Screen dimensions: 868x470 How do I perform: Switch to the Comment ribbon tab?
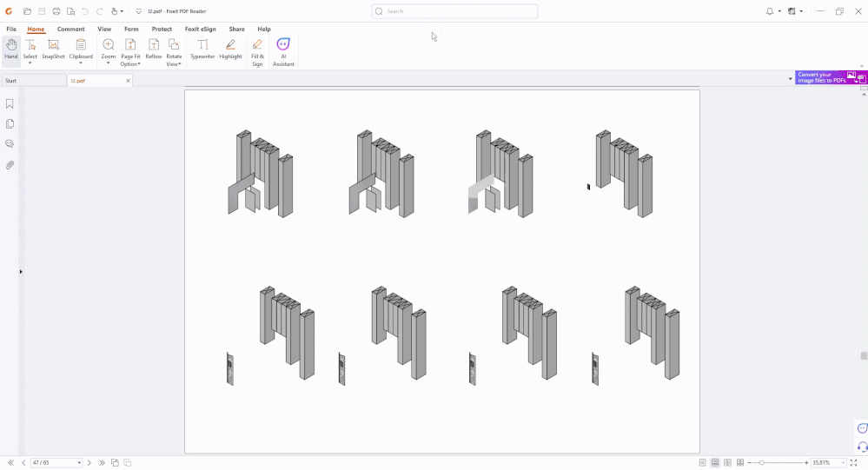coord(71,30)
